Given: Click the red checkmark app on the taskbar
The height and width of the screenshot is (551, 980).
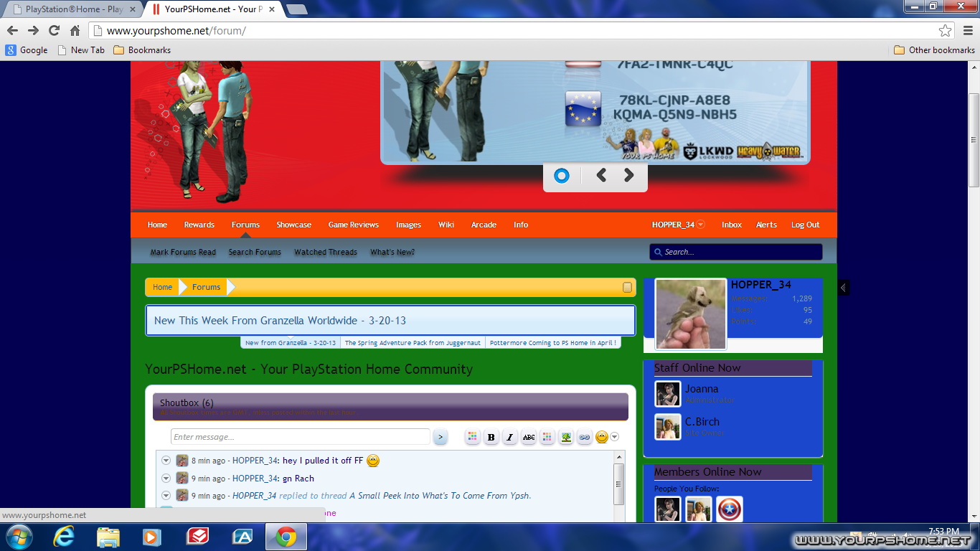Looking at the screenshot, I should [197, 537].
